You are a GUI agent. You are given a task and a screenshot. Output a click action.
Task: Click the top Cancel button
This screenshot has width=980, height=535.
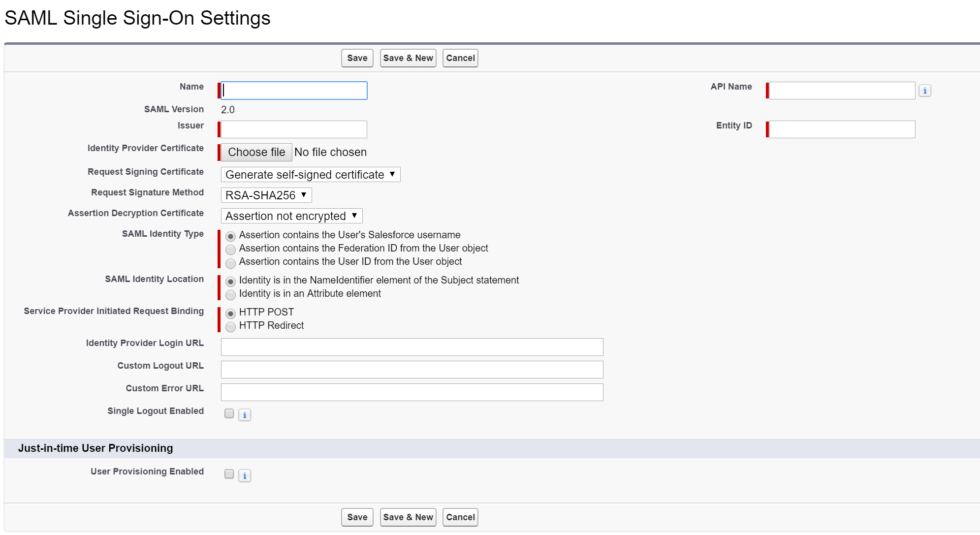[x=460, y=58]
